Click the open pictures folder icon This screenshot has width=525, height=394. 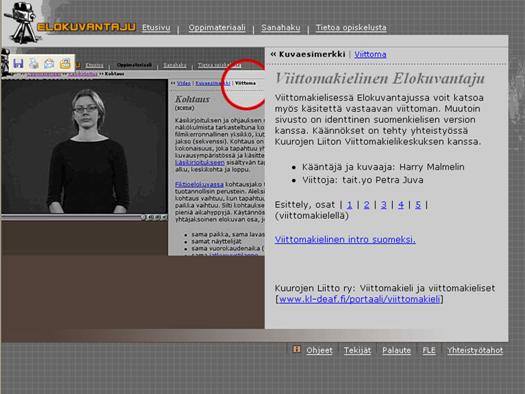[x=65, y=63]
